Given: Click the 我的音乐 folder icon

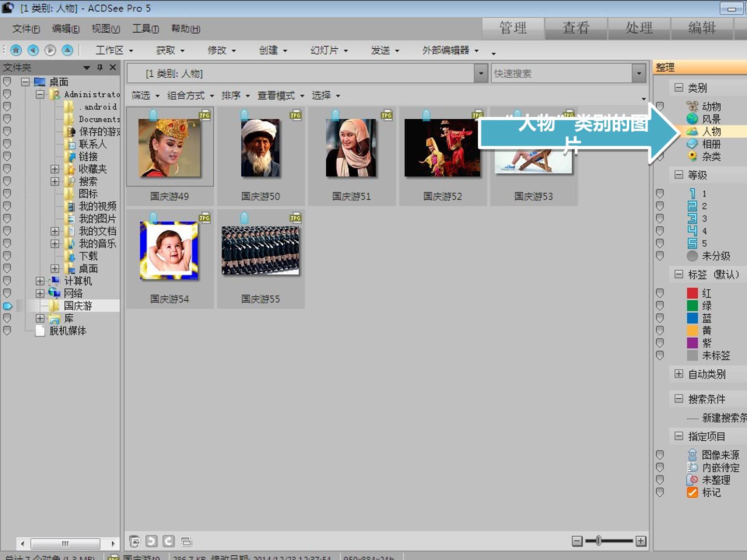Looking at the screenshot, I should coord(70,243).
